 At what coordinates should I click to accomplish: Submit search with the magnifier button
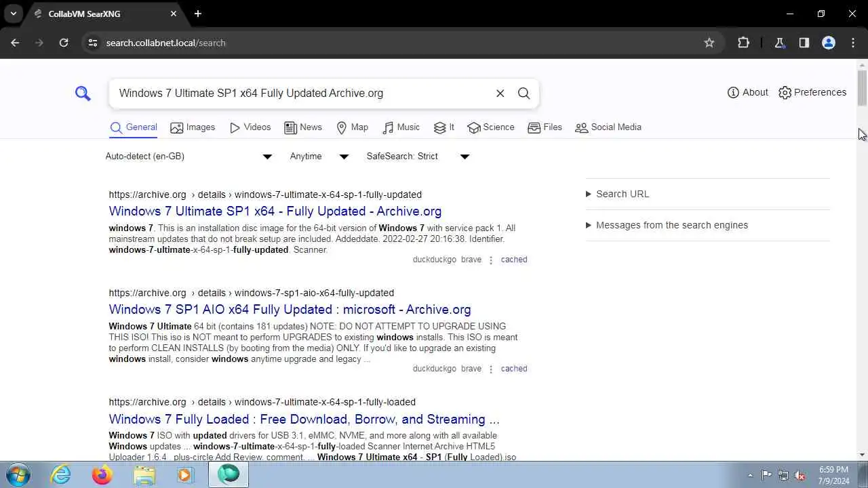tap(524, 94)
